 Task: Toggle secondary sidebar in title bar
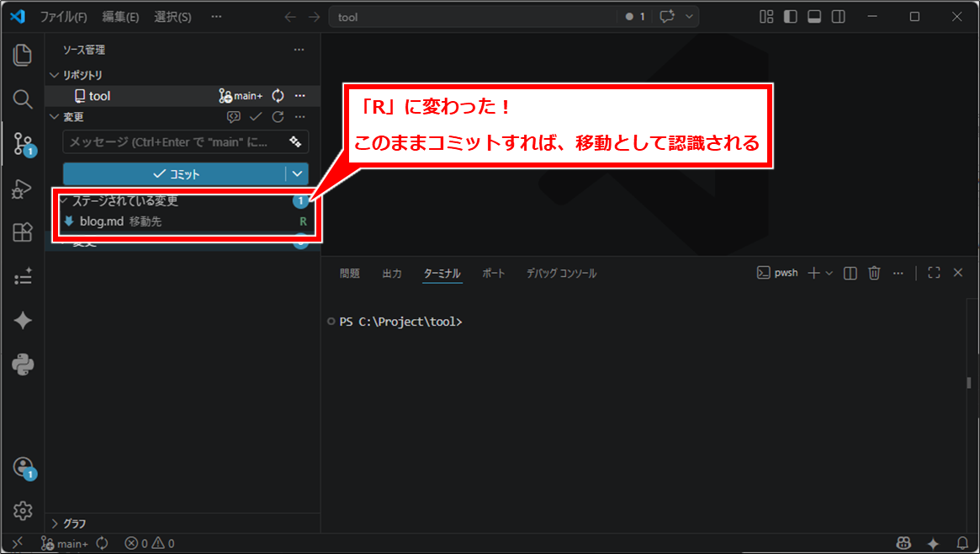pos(839,17)
